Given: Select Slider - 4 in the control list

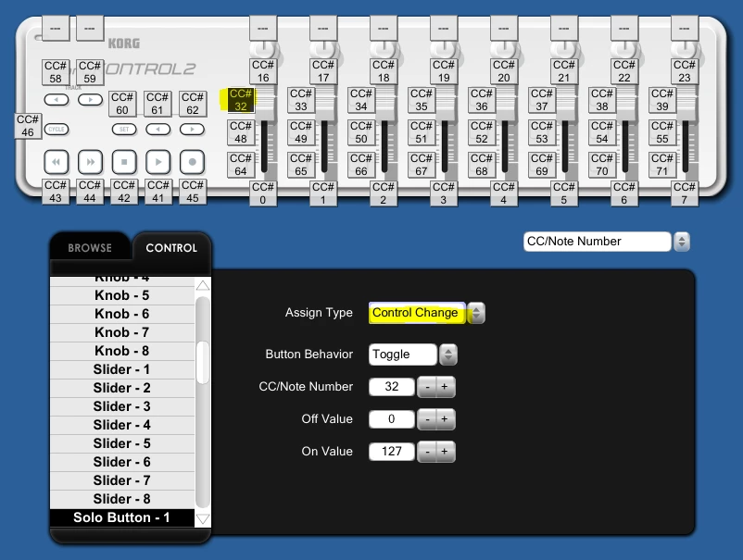Looking at the screenshot, I should coord(122,425).
